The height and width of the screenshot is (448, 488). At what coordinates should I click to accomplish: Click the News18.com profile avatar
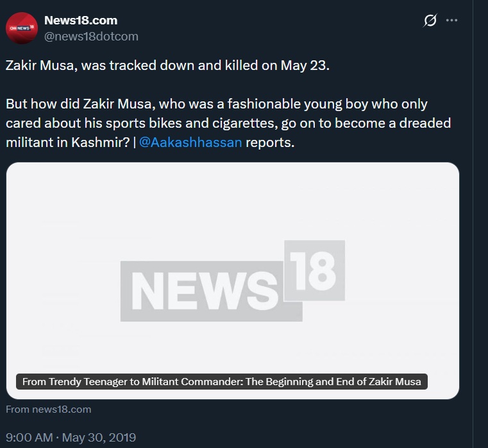coord(22,28)
